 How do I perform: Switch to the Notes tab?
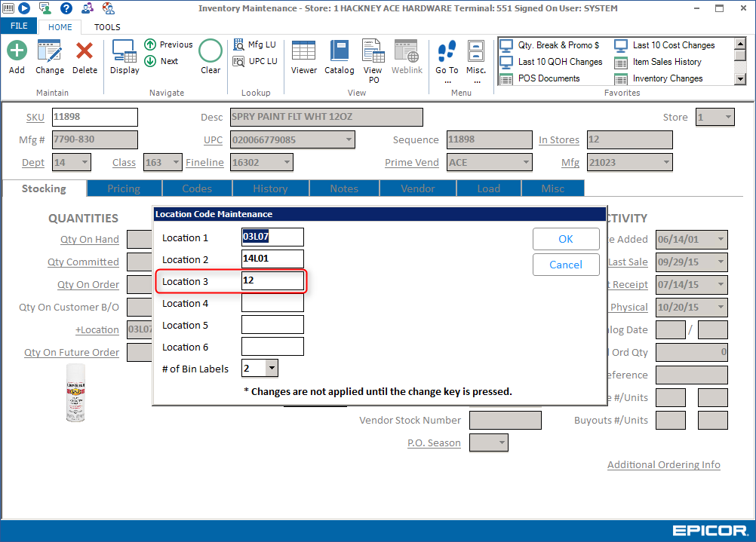pyautogui.click(x=344, y=188)
